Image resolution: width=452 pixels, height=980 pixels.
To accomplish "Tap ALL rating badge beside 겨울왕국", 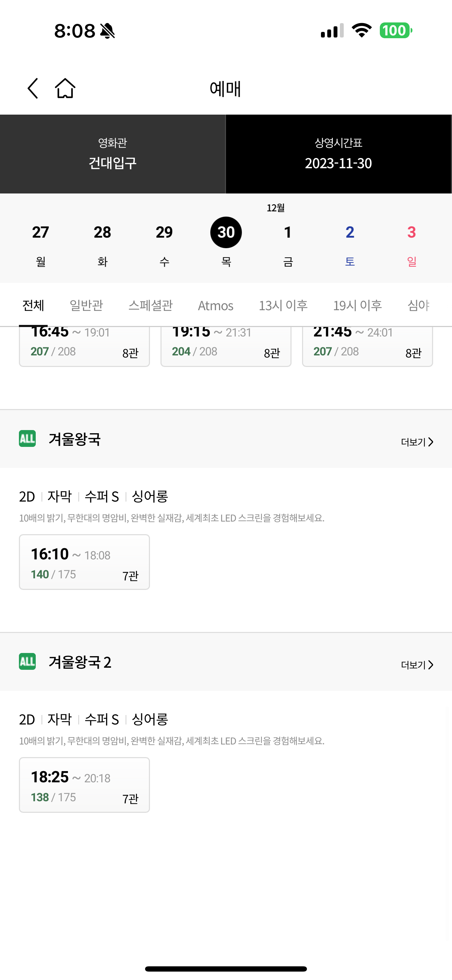I will [x=27, y=438].
